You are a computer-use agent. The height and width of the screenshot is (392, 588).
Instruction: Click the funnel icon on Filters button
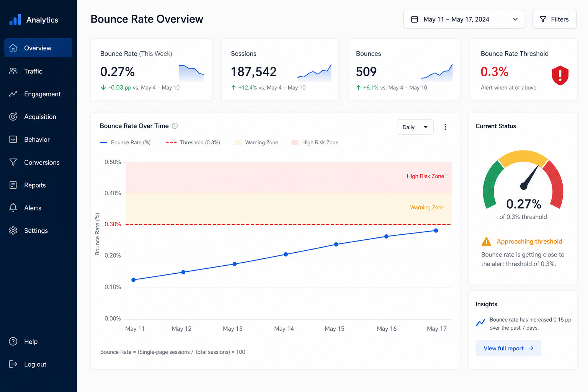point(543,19)
